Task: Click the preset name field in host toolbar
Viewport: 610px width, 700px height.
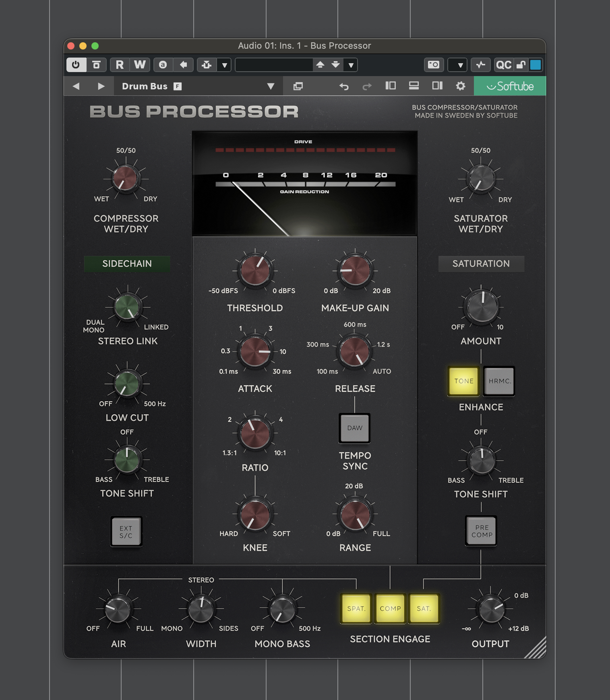Action: [274, 65]
